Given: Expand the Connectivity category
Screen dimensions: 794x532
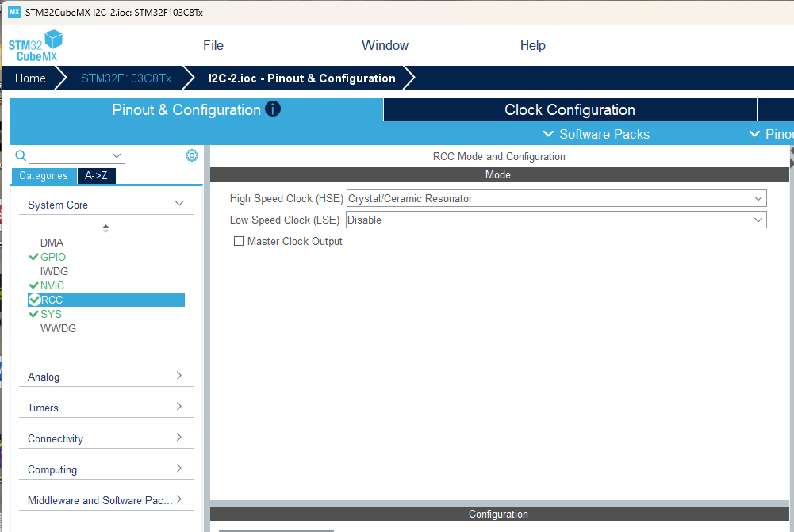Looking at the screenshot, I should pyautogui.click(x=106, y=438).
